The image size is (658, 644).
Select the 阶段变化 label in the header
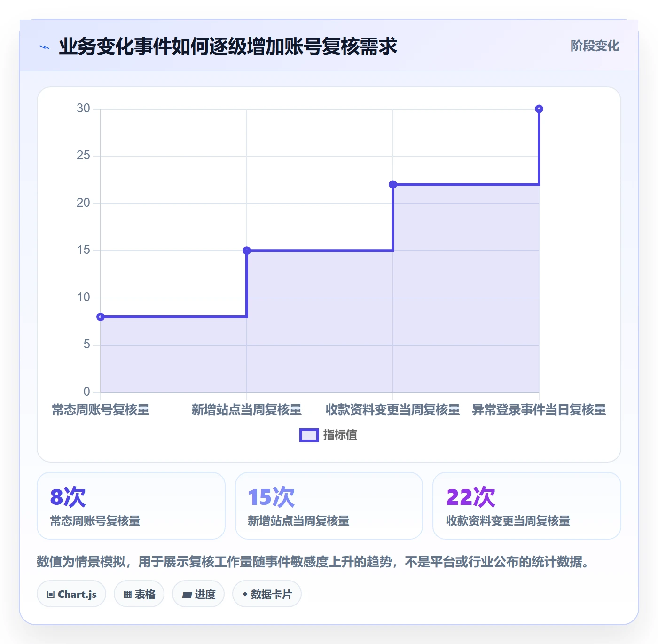coord(595,46)
